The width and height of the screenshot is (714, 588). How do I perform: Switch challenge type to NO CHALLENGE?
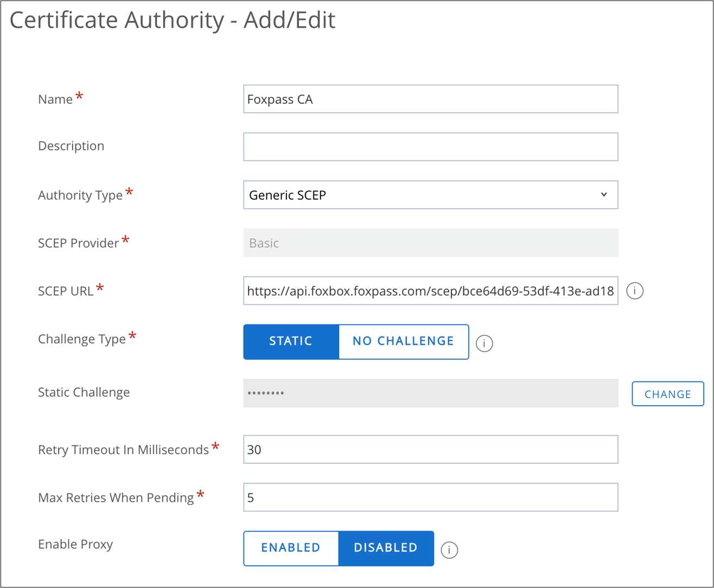pyautogui.click(x=403, y=341)
